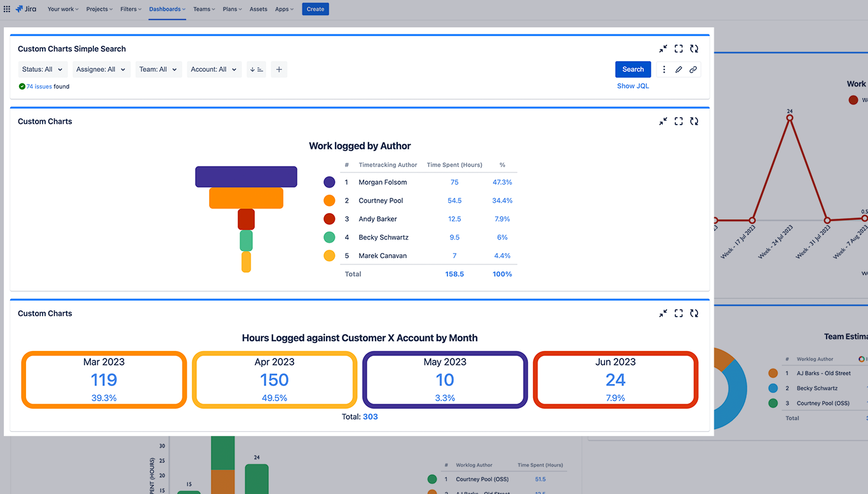Viewport: 868px width, 494px height.
Task: Select the Apr 2023 hours tile
Action: 275,380
